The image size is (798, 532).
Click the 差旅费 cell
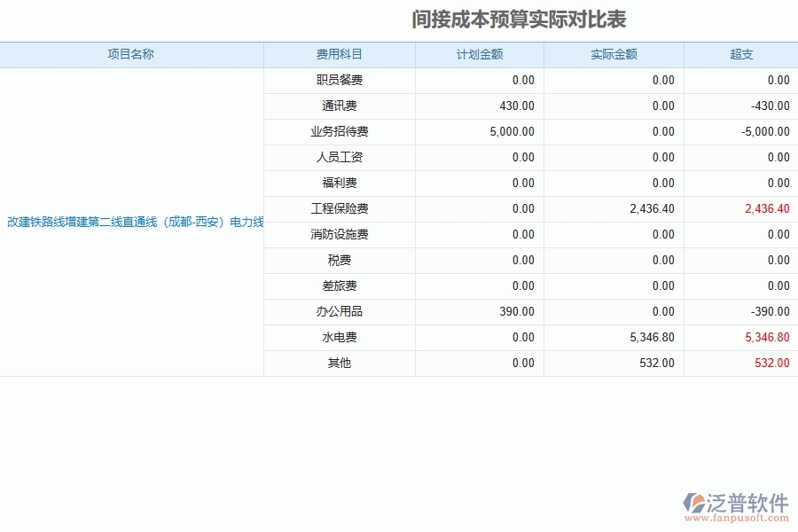340,286
